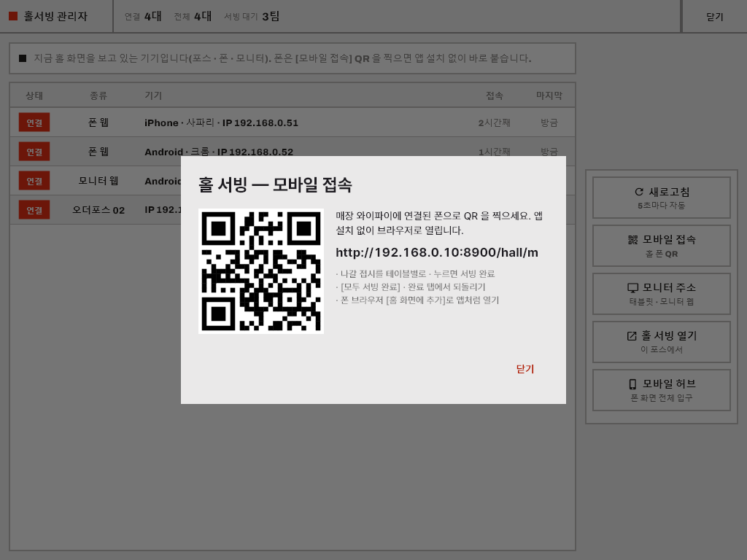This screenshot has width=747, height=560.
Task: Click the QR code image in the dialog
Action: [261, 271]
